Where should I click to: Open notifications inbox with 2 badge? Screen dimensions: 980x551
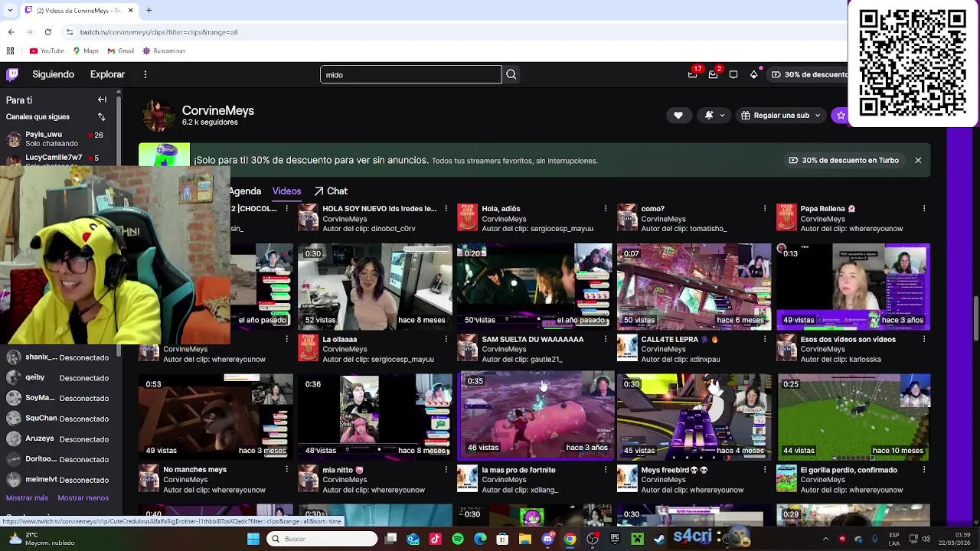tap(714, 74)
